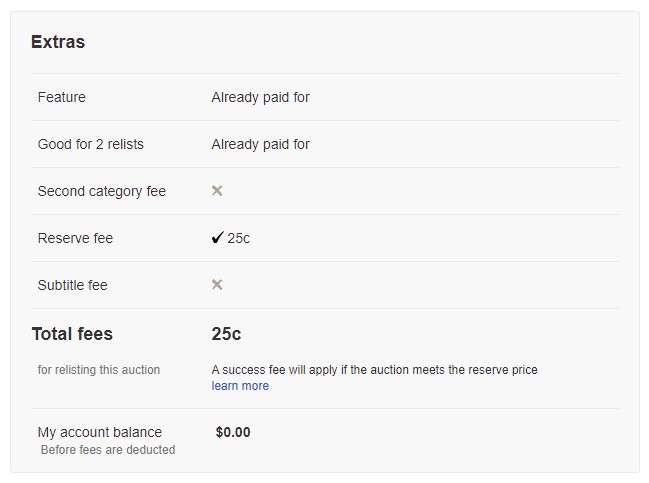649x483 pixels.
Task: Click the 25c reserve fee amount
Action: tap(239, 238)
